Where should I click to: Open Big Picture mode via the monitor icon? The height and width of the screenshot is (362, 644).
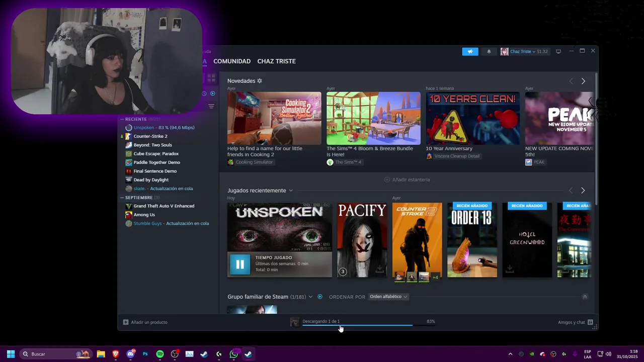[x=558, y=51]
